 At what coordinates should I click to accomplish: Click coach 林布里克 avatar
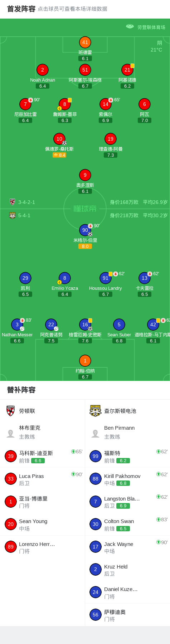point(11,433)
